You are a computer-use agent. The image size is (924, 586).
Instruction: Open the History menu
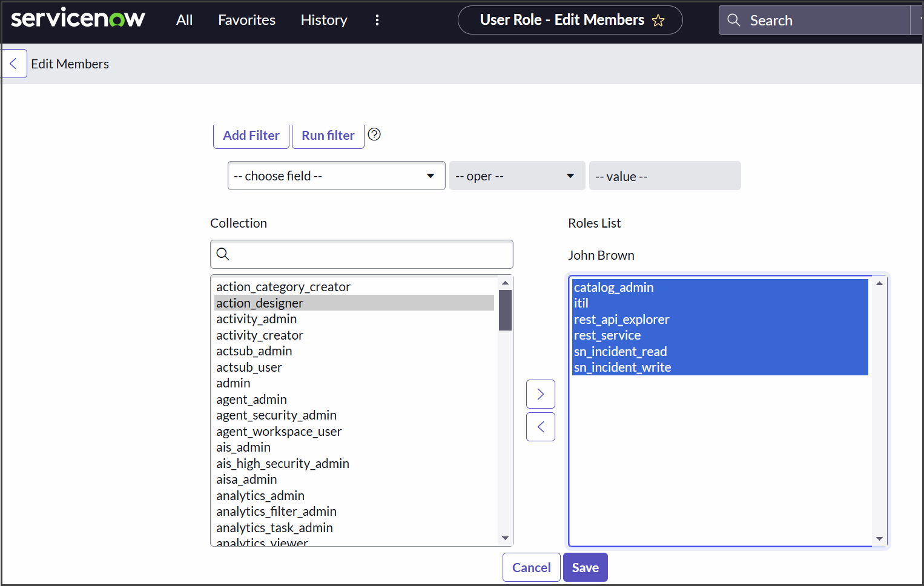[x=324, y=20]
